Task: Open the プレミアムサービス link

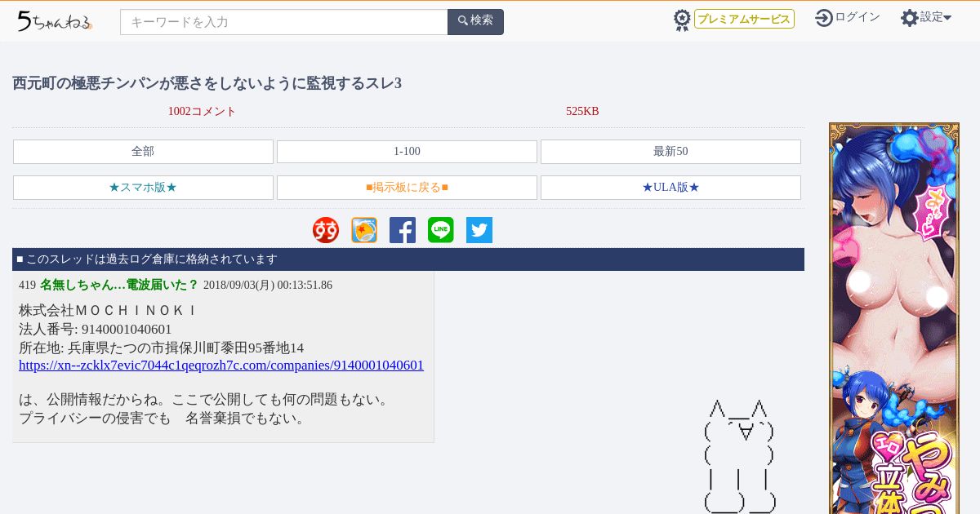Action: 744,19
